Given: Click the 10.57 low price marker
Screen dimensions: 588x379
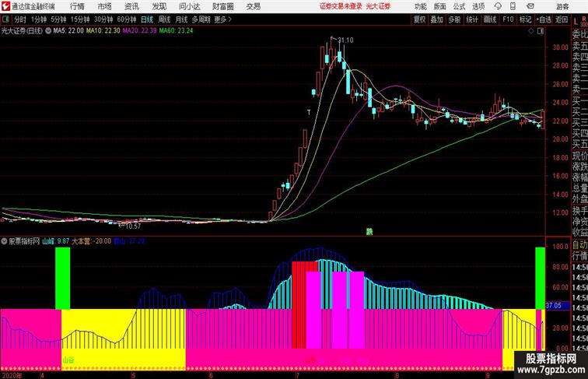Looking at the screenshot, I should click(133, 226).
